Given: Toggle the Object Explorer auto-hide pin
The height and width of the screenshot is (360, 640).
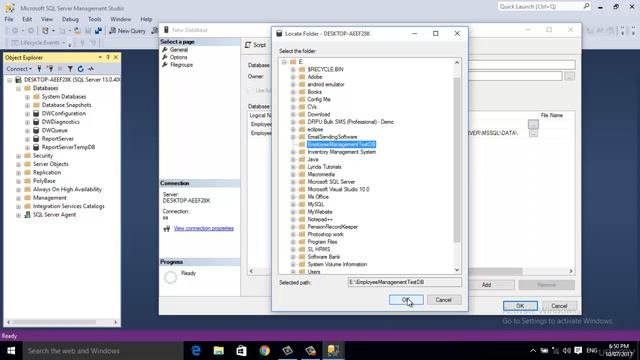Looking at the screenshot, I should [x=108, y=58].
